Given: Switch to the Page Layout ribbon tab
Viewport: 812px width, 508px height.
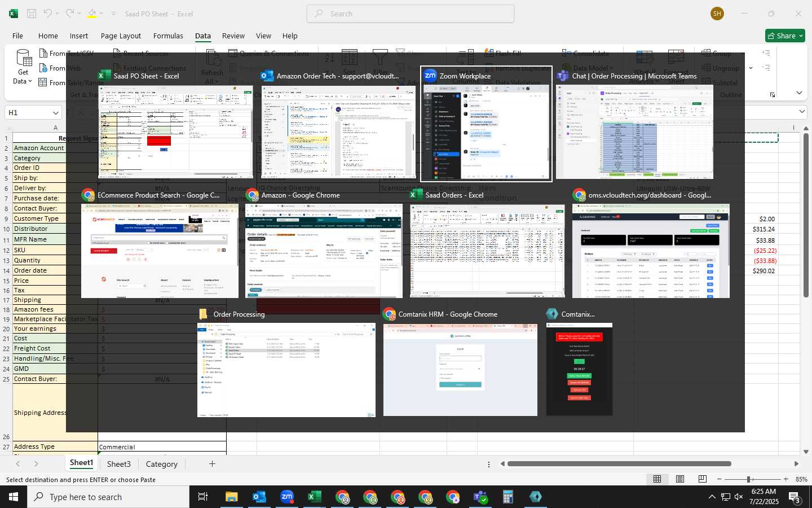Looking at the screenshot, I should tap(121, 36).
